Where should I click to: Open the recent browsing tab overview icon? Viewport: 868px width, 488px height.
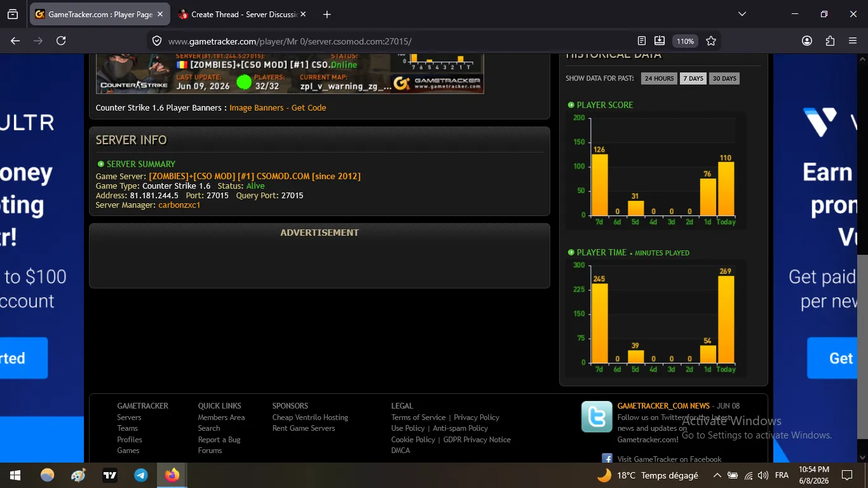click(13, 14)
